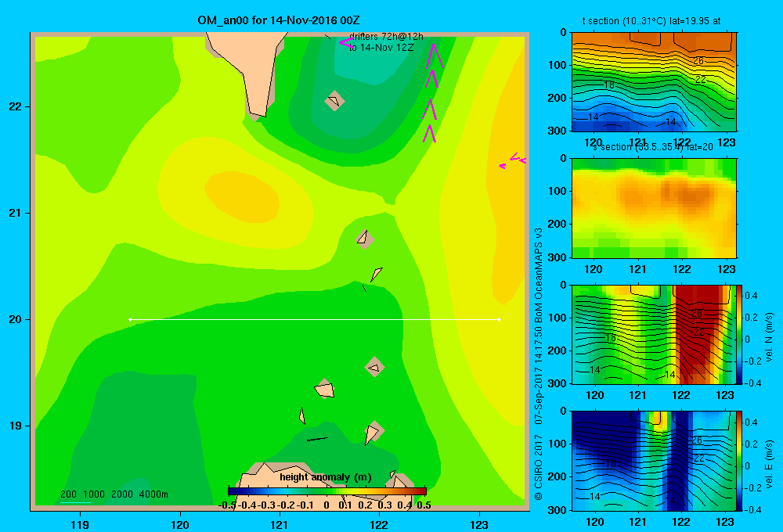Click the 'height anomaly (m)' legend title
Image resolution: width=783 pixels, height=532 pixels.
[x=326, y=477]
